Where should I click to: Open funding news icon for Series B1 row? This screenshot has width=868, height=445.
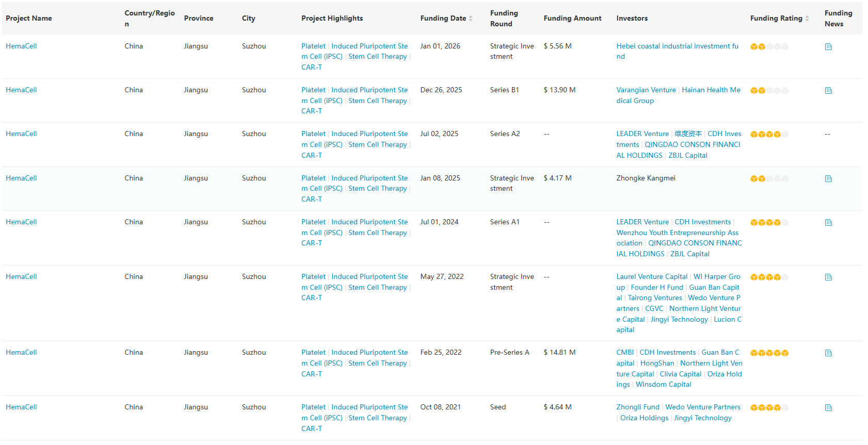828,91
